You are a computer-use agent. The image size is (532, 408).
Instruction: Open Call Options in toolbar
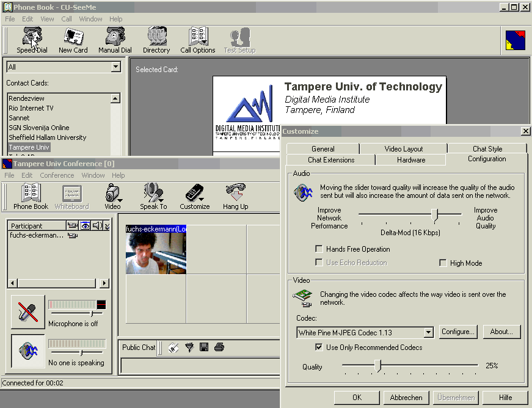click(197, 40)
